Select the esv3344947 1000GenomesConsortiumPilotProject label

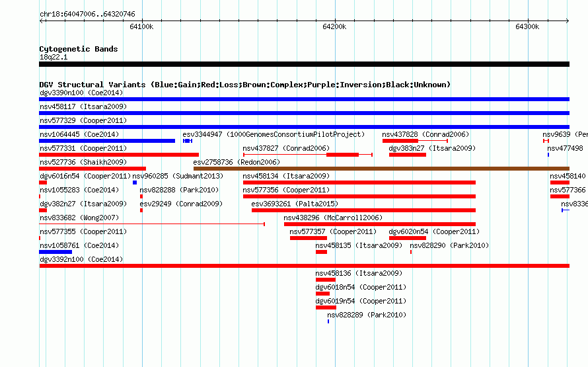(x=274, y=134)
